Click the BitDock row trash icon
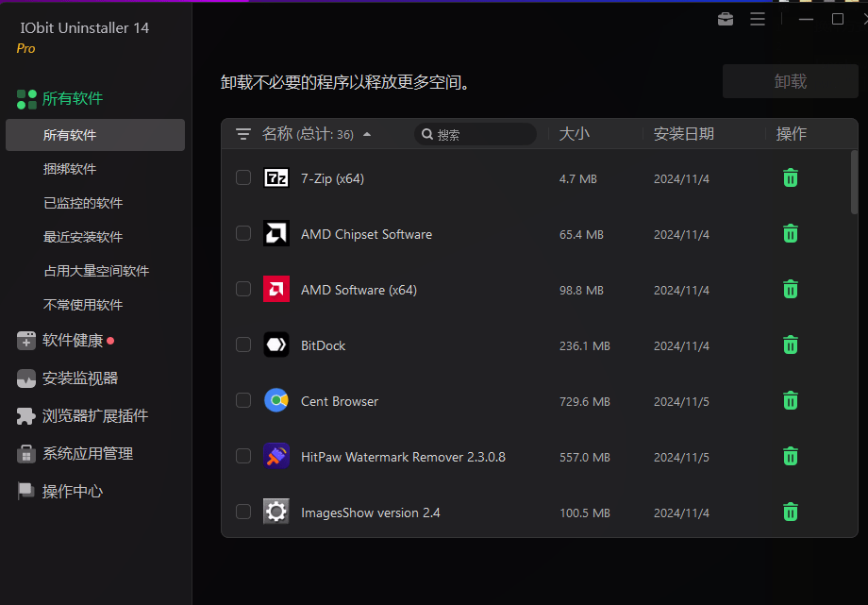Image resolution: width=868 pixels, height=605 pixels. coord(791,345)
